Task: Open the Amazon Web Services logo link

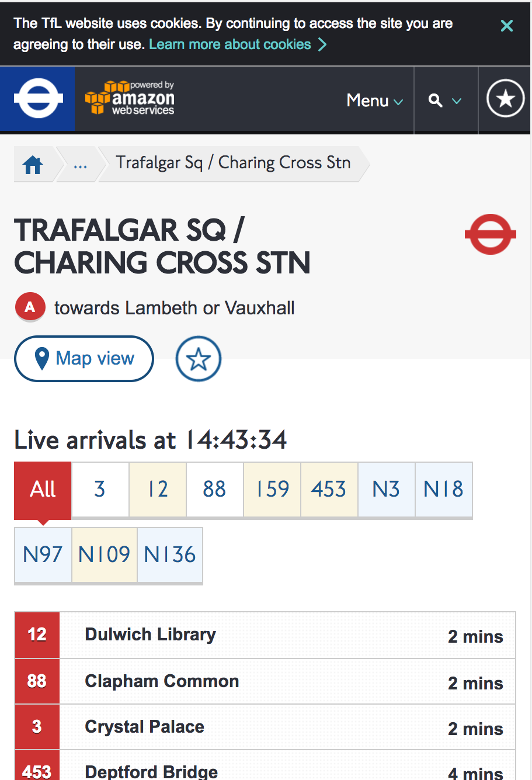Action: pos(130,98)
